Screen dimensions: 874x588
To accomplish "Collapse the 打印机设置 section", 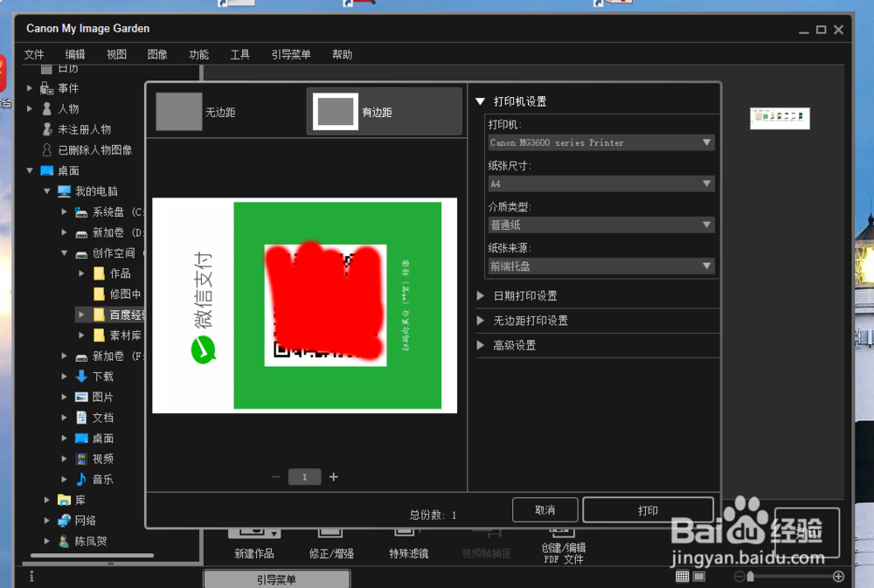I will [x=481, y=101].
